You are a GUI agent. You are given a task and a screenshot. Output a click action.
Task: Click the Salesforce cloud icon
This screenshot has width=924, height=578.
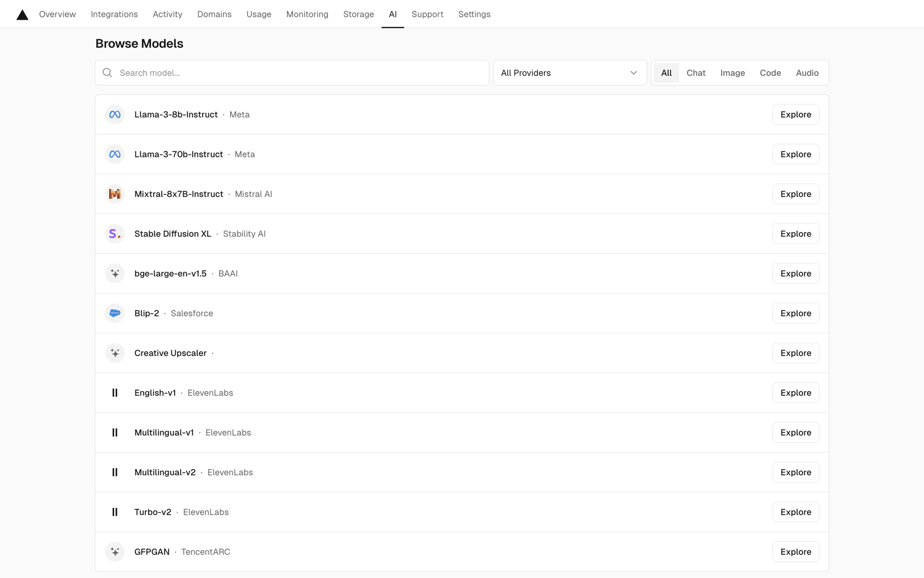[115, 313]
